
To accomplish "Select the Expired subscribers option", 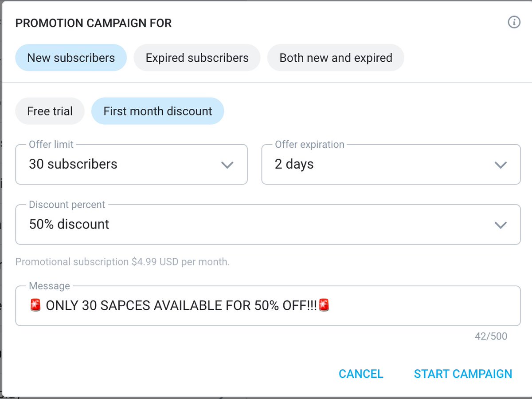I will [197, 58].
